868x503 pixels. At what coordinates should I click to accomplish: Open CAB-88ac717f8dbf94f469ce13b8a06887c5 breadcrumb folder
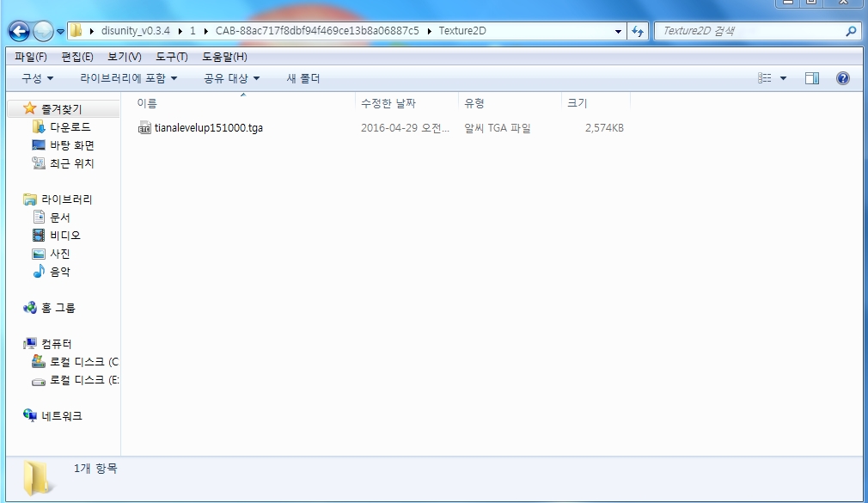pyautogui.click(x=317, y=31)
